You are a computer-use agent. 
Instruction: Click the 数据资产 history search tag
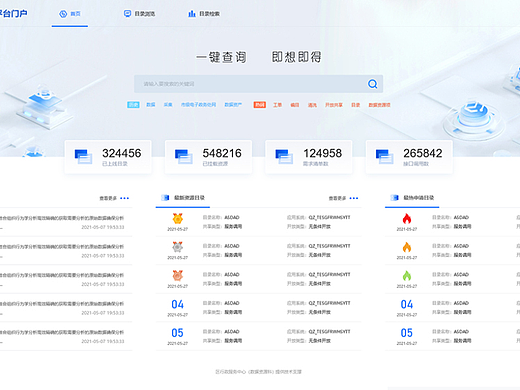coord(233,105)
